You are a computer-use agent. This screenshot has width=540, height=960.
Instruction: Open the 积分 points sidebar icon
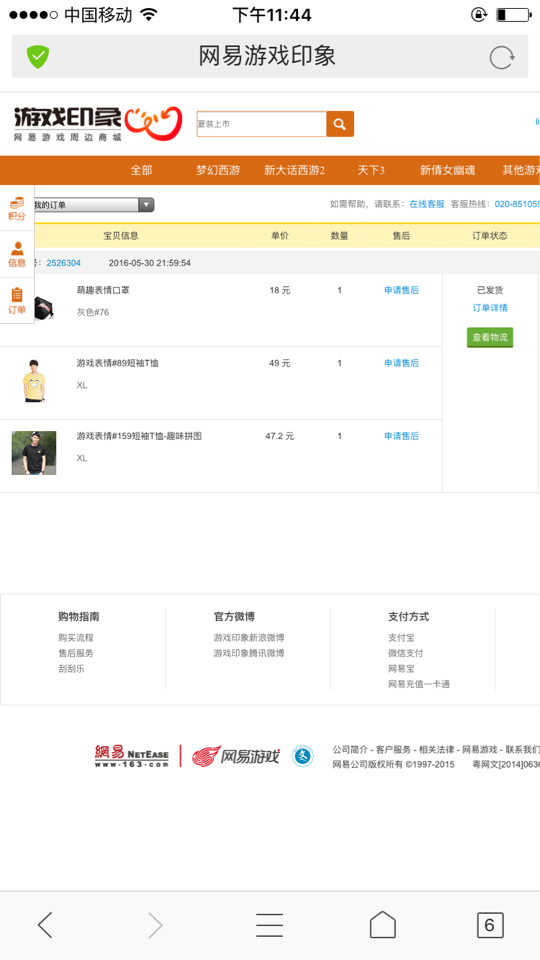tap(17, 209)
